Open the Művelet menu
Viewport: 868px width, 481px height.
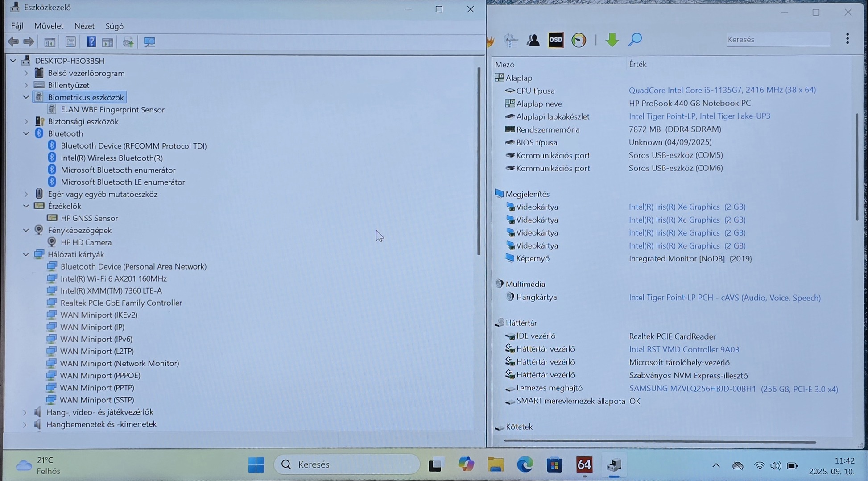(x=49, y=26)
